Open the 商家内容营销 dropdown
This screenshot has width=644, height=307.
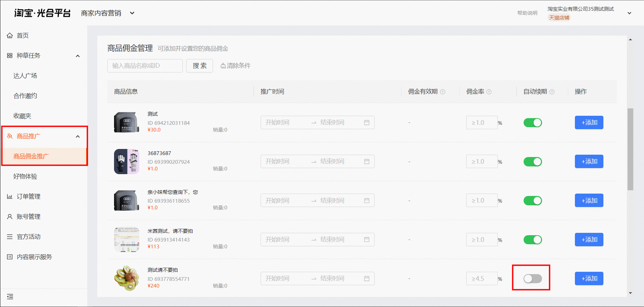(107, 13)
